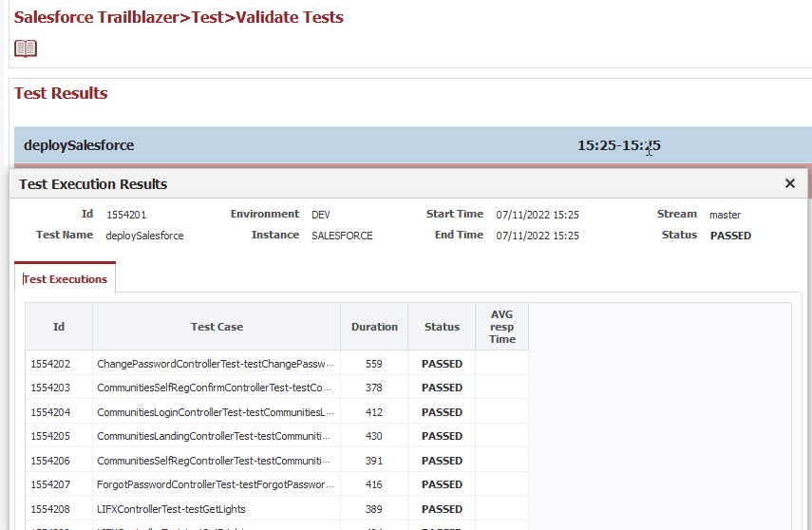Click the Test Name value deploySalesforce
This screenshot has height=530, width=812.
click(144, 236)
